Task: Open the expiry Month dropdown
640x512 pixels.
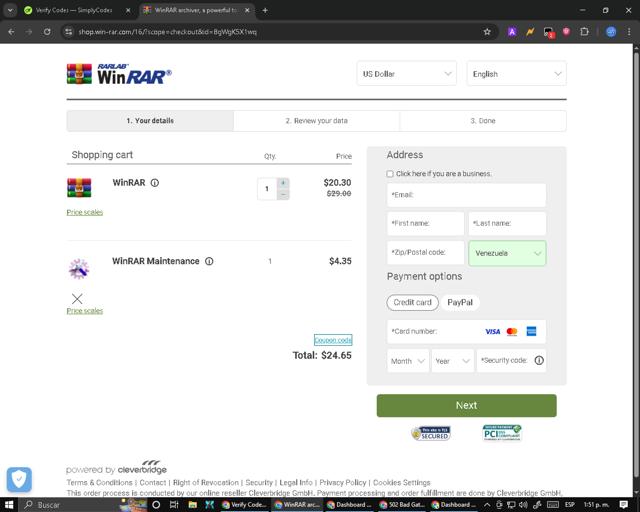Action: [x=408, y=361]
